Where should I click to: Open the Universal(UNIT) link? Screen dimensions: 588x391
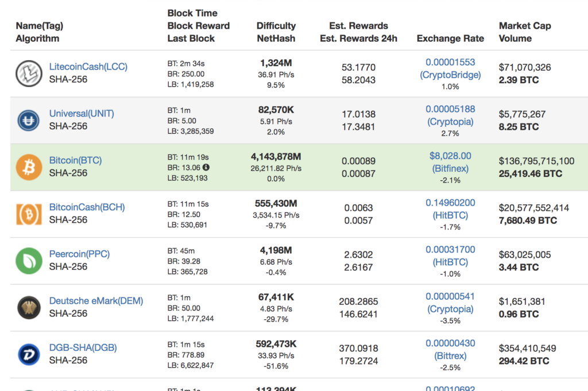82,114
